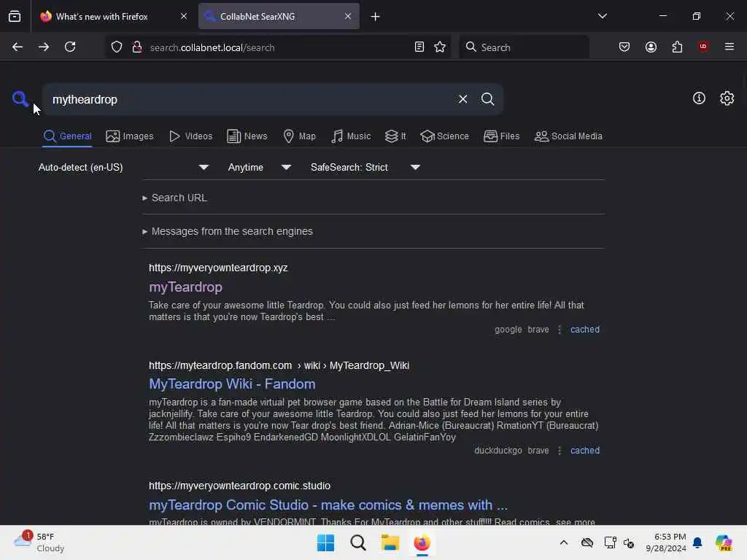747x560 pixels.
Task: View site security lock info
Action: click(137, 47)
